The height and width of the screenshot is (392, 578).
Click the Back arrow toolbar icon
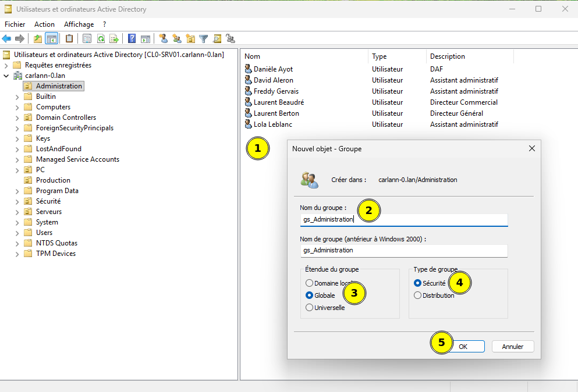click(x=6, y=38)
